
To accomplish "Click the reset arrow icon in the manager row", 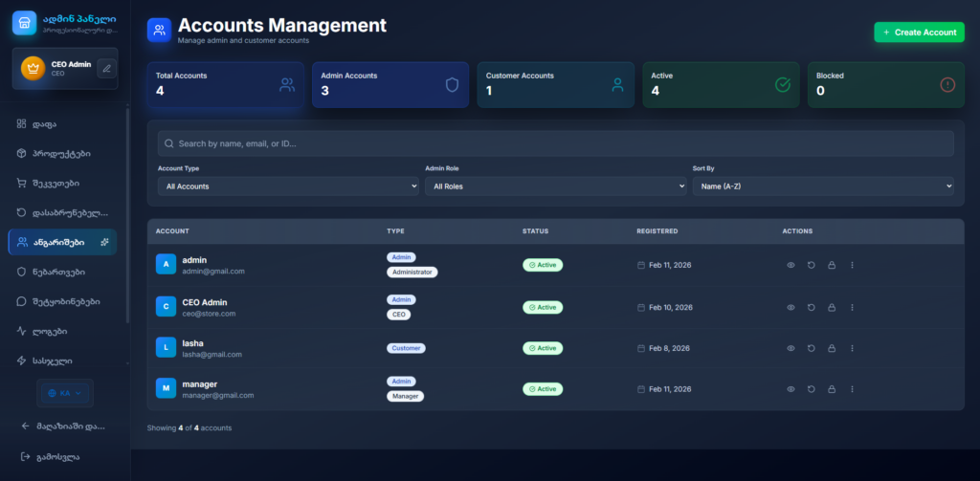I will (x=812, y=388).
